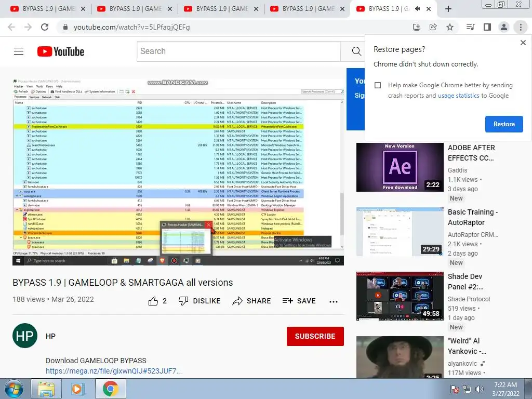Click SAVE to add to playlist

299,301
